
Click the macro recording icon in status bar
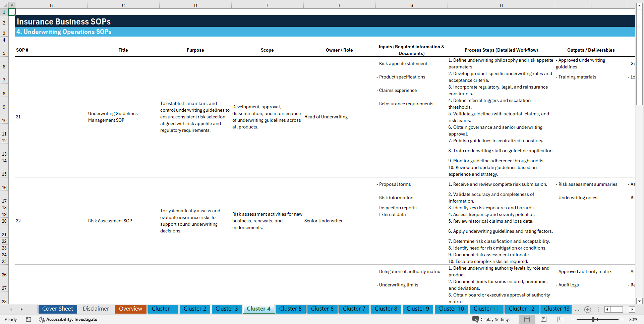click(28, 319)
